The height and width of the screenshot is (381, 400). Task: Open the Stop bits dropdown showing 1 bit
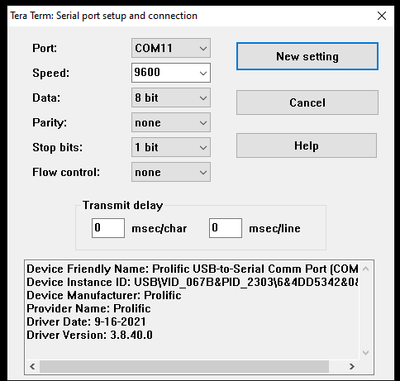click(171, 147)
